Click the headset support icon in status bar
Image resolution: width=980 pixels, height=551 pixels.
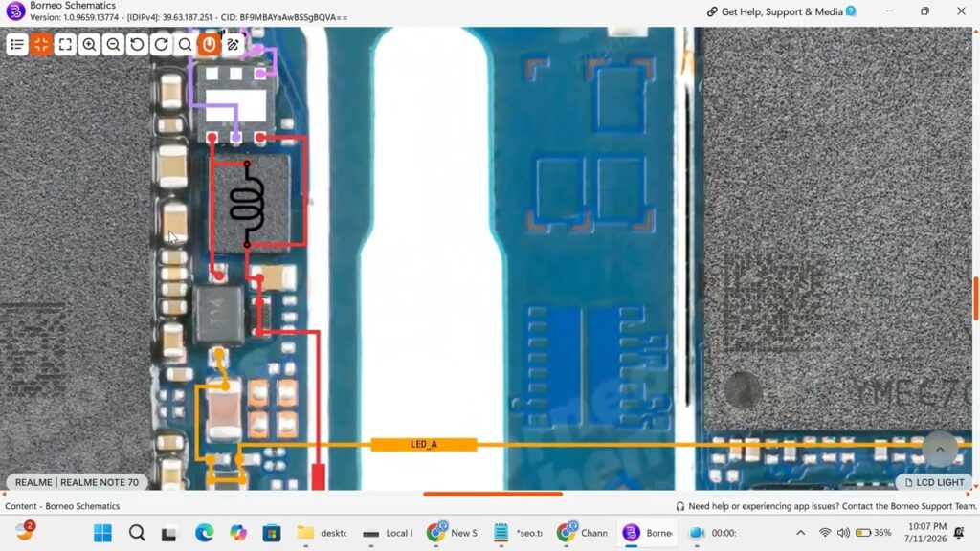tap(680, 506)
